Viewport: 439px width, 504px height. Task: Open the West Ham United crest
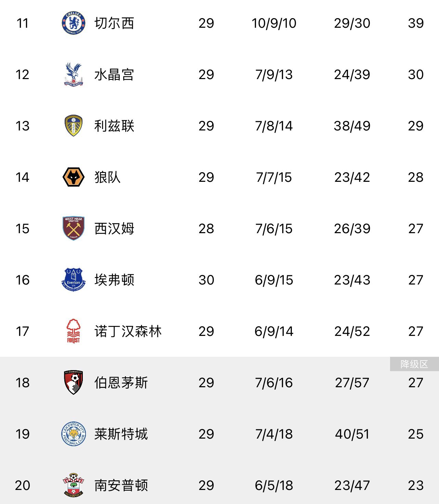pyautogui.click(x=73, y=228)
